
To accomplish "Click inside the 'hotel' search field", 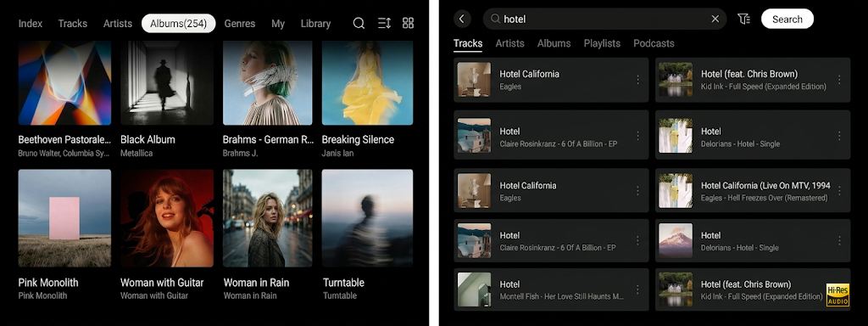I will [604, 19].
